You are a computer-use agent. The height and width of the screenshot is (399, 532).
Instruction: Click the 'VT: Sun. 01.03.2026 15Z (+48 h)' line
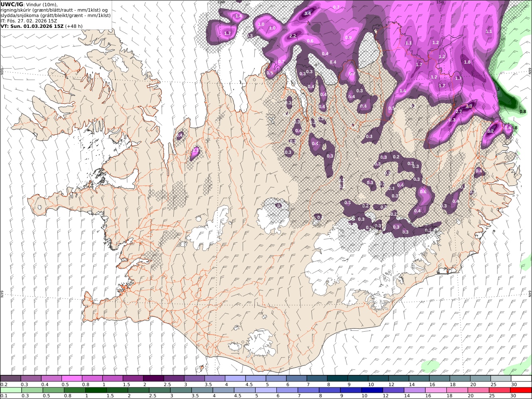click(x=42, y=26)
